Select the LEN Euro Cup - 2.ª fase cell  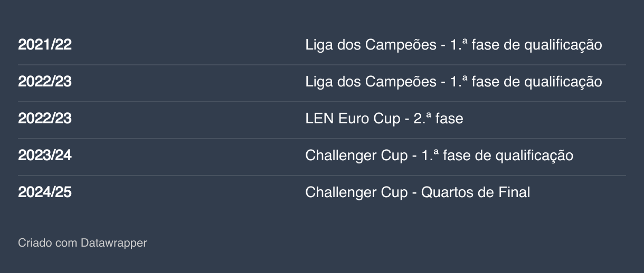[384, 119]
